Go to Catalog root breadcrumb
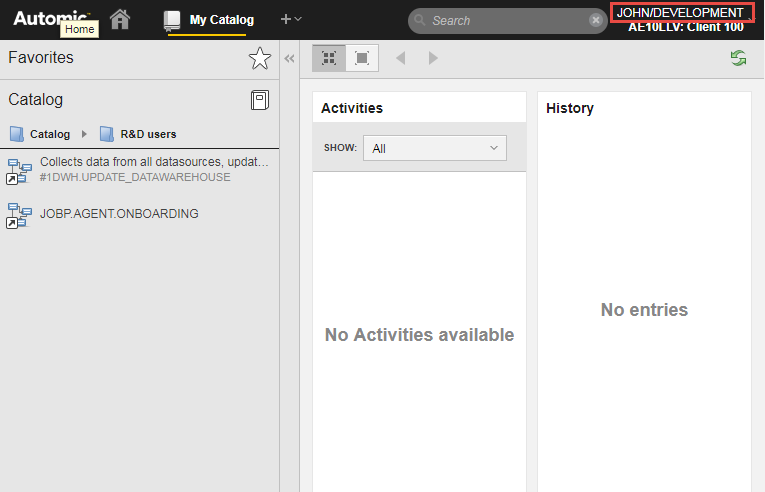Viewport: 765px width, 492px height. pos(40,134)
